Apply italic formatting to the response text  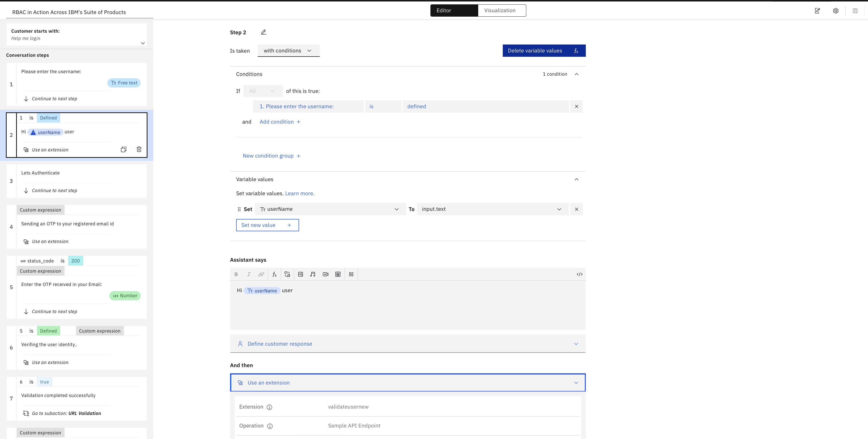tap(249, 274)
